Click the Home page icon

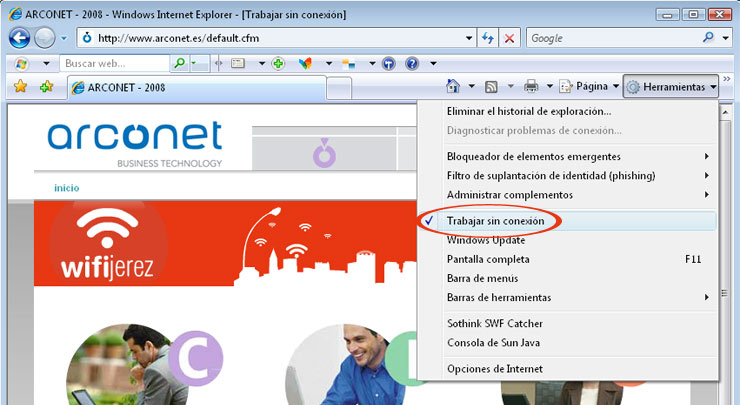(453, 86)
